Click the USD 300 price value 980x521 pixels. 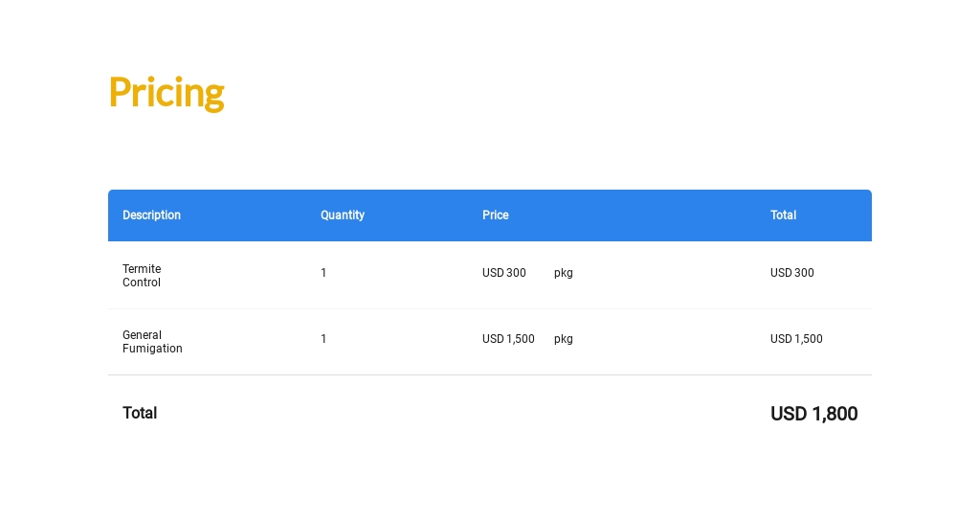point(503,273)
